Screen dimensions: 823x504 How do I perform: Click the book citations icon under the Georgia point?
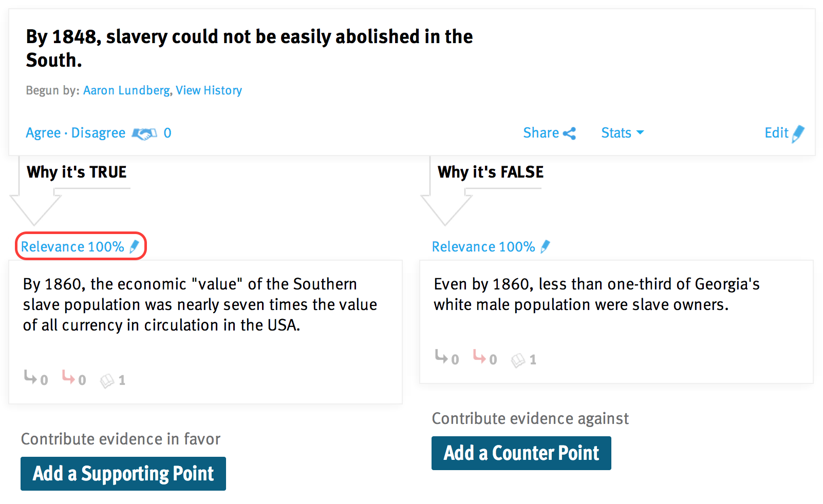click(518, 360)
